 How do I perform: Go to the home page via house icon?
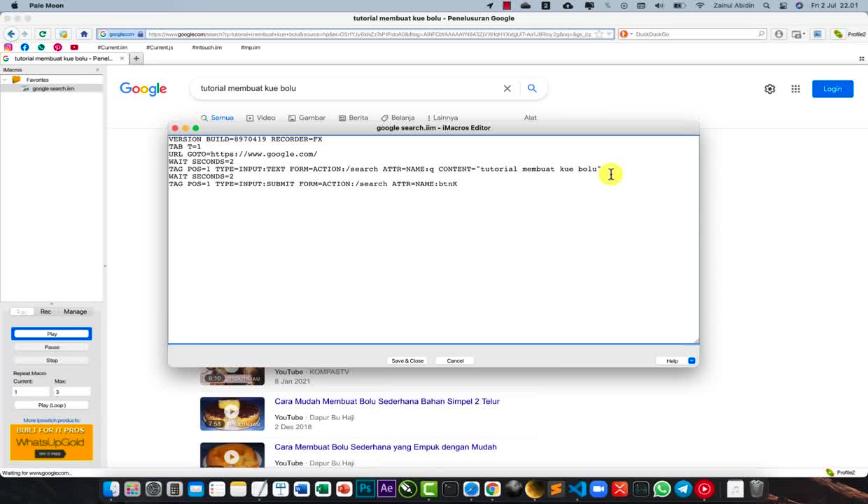pyautogui.click(x=84, y=34)
